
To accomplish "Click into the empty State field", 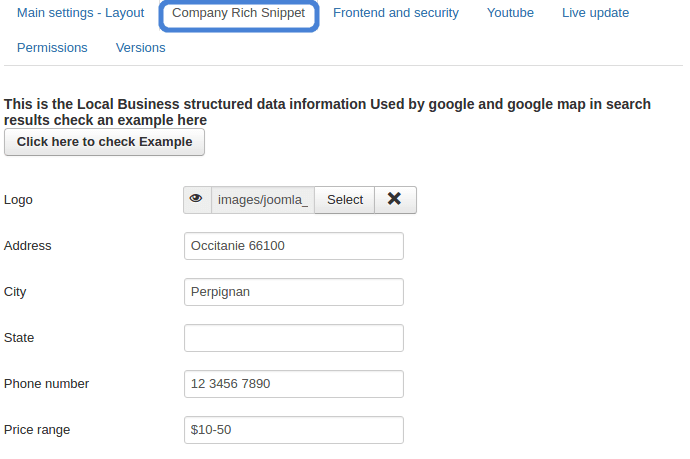I will pyautogui.click(x=293, y=338).
